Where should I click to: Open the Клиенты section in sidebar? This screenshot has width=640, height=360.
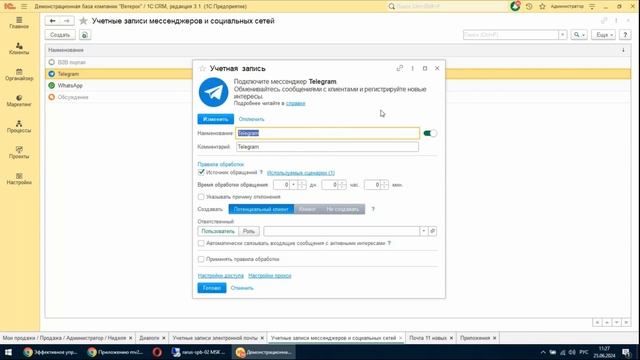(19, 49)
